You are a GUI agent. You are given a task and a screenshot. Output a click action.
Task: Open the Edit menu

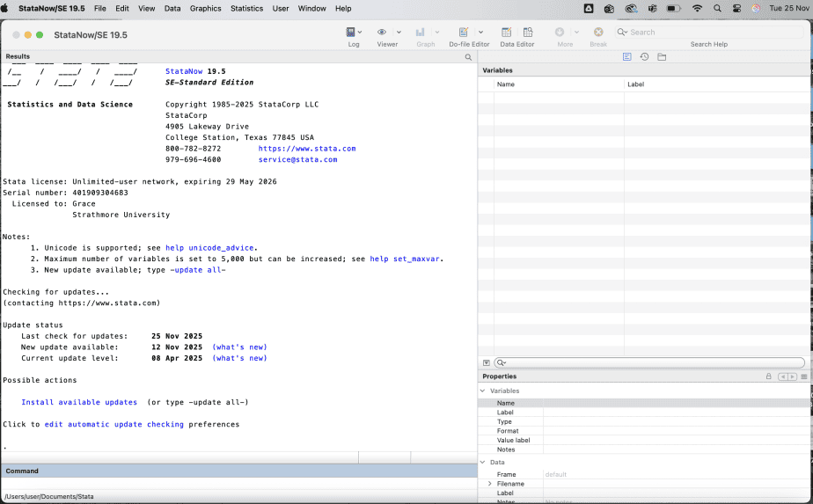(x=122, y=8)
